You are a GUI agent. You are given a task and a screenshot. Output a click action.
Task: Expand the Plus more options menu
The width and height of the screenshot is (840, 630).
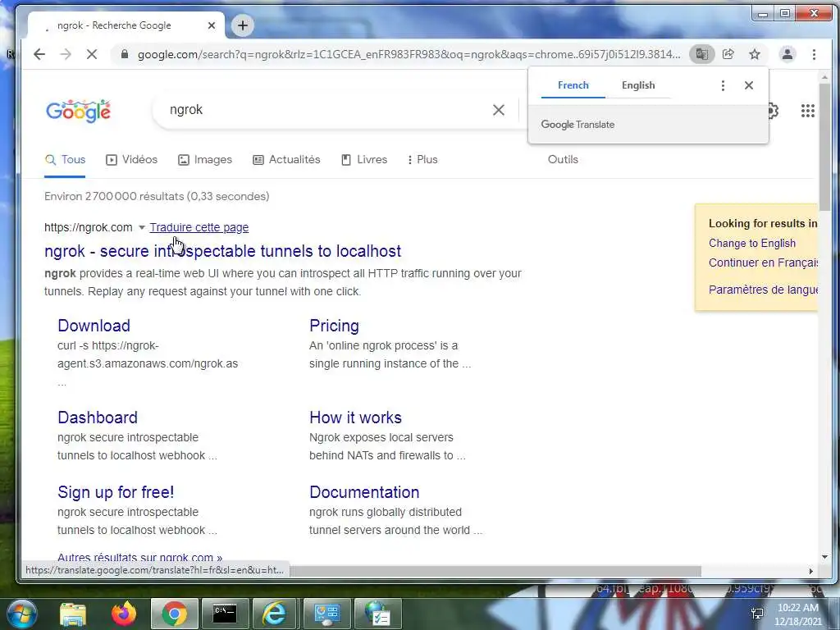pos(422,160)
